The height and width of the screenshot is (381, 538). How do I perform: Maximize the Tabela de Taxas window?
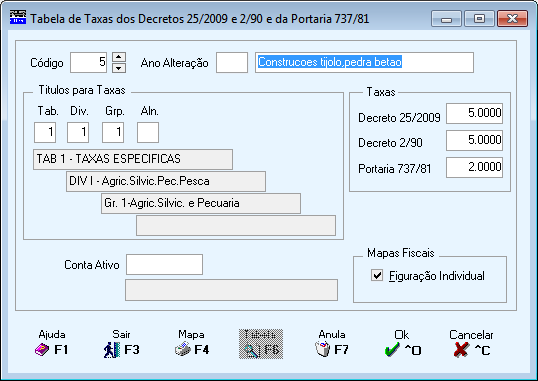[x=479, y=19]
